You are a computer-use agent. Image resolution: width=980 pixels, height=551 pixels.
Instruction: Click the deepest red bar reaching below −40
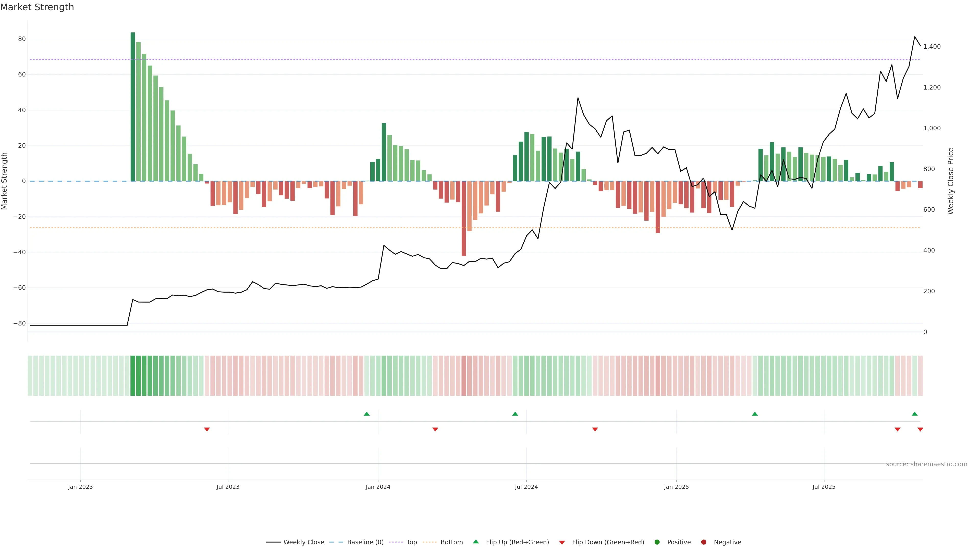464,219
